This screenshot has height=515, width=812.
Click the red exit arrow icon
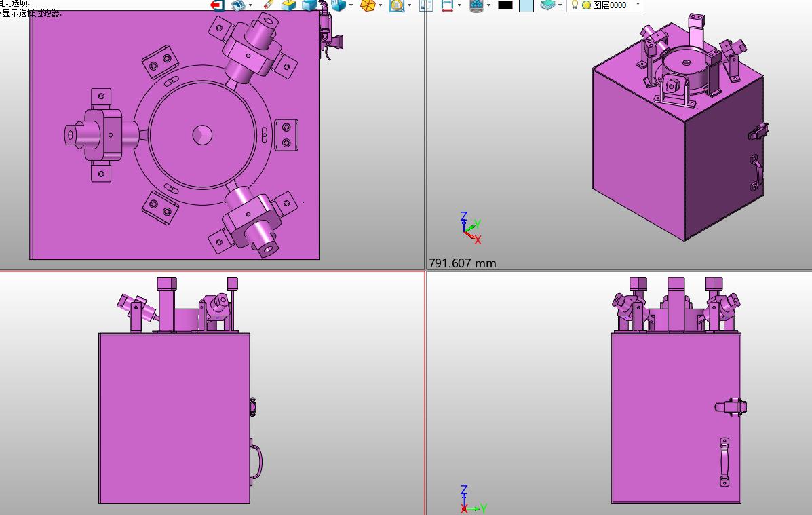pyautogui.click(x=216, y=5)
